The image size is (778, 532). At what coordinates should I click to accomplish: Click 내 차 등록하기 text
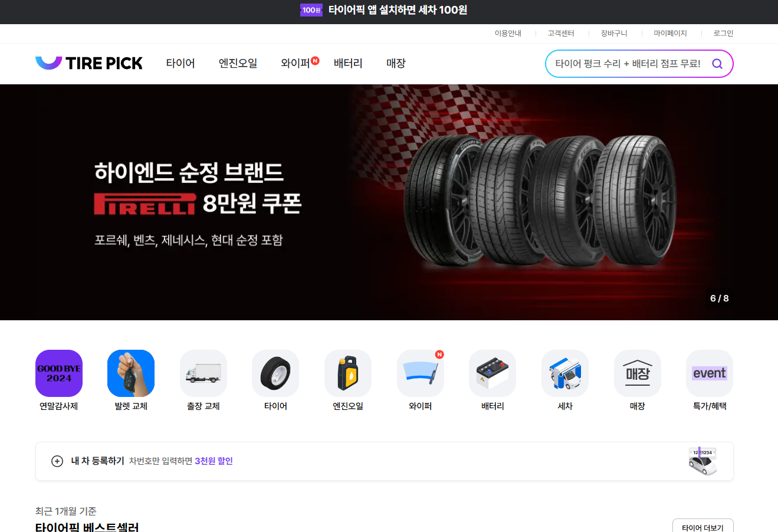pyautogui.click(x=98, y=461)
